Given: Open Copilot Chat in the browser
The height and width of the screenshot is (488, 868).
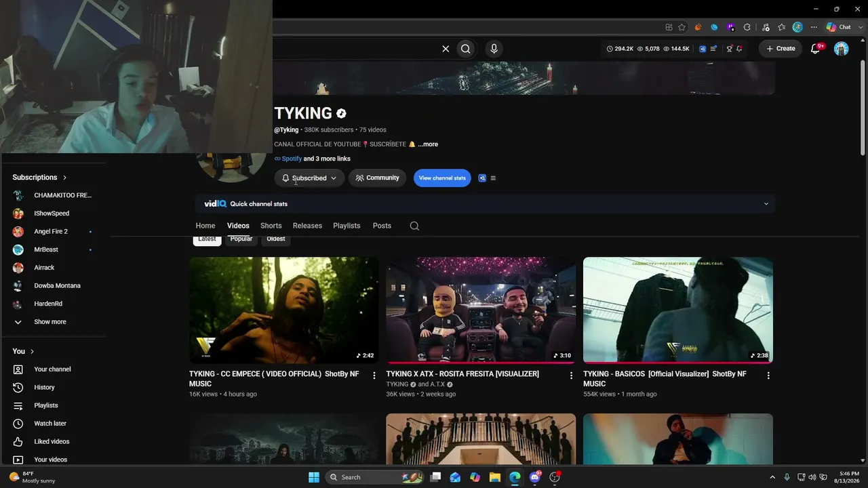Looking at the screenshot, I should coord(840,27).
